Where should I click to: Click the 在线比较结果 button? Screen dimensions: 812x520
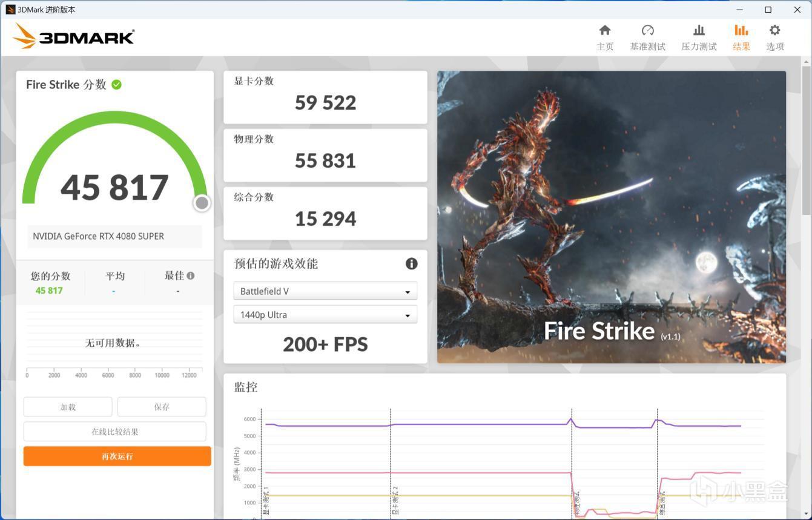[115, 432]
